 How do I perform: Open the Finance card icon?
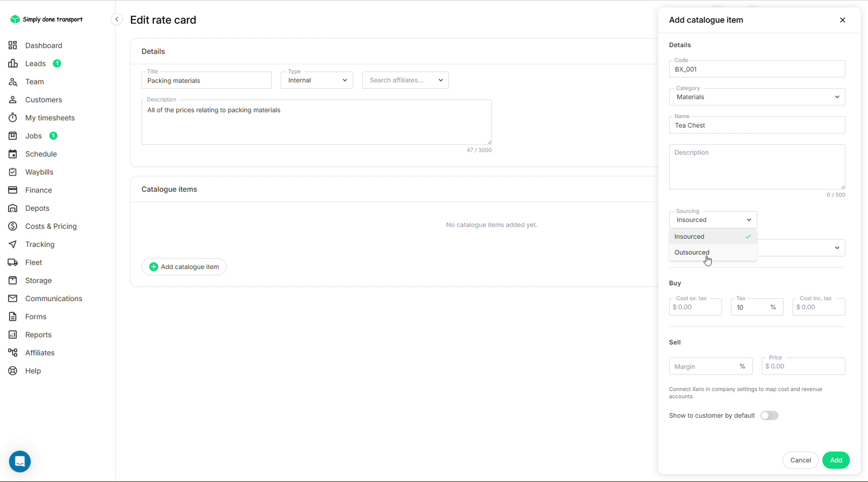pos(13,190)
